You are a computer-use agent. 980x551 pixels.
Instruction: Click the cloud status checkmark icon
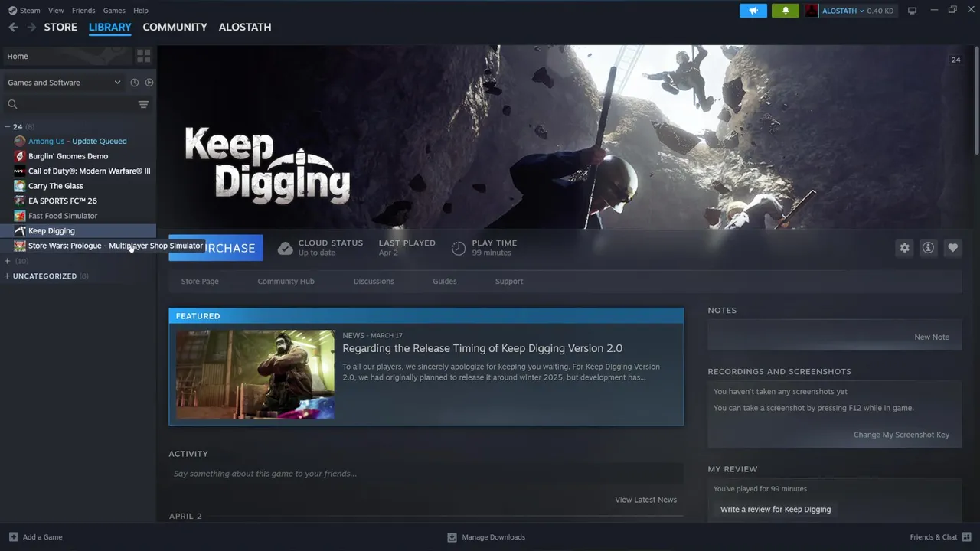coord(285,248)
